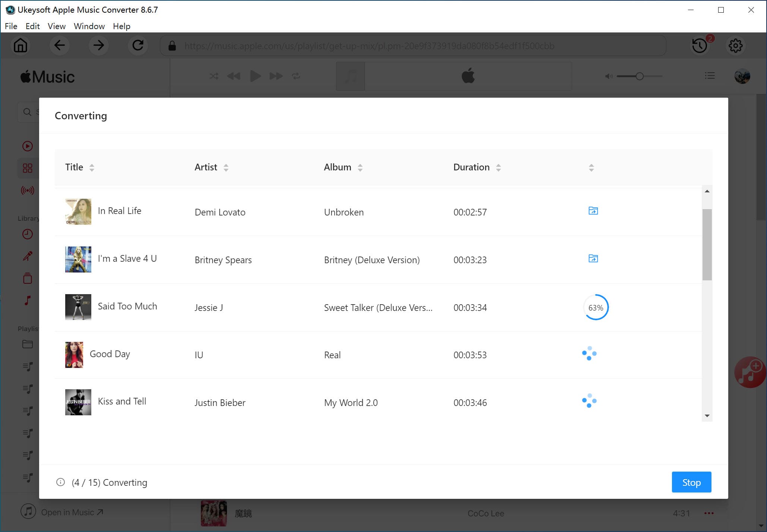Click the Jessie J Said Too Much album thumbnail

78,307
